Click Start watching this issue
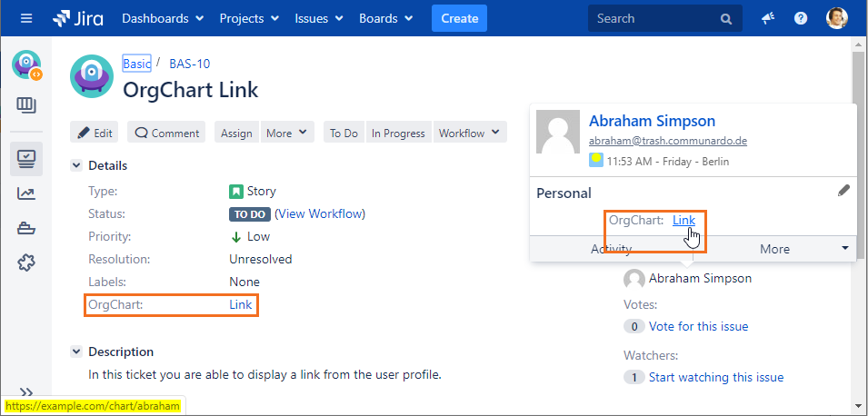868x416 pixels. coord(716,377)
